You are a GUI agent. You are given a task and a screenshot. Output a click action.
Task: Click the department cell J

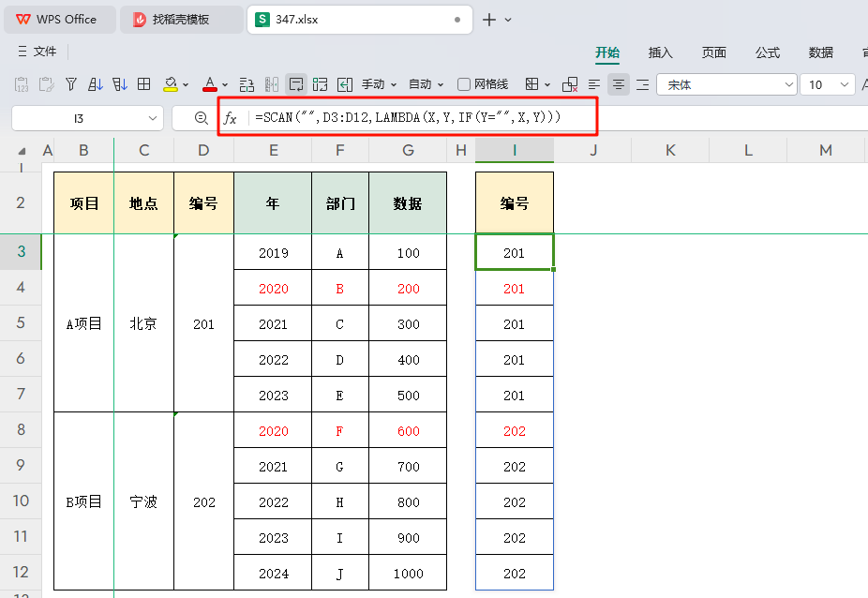click(340, 573)
